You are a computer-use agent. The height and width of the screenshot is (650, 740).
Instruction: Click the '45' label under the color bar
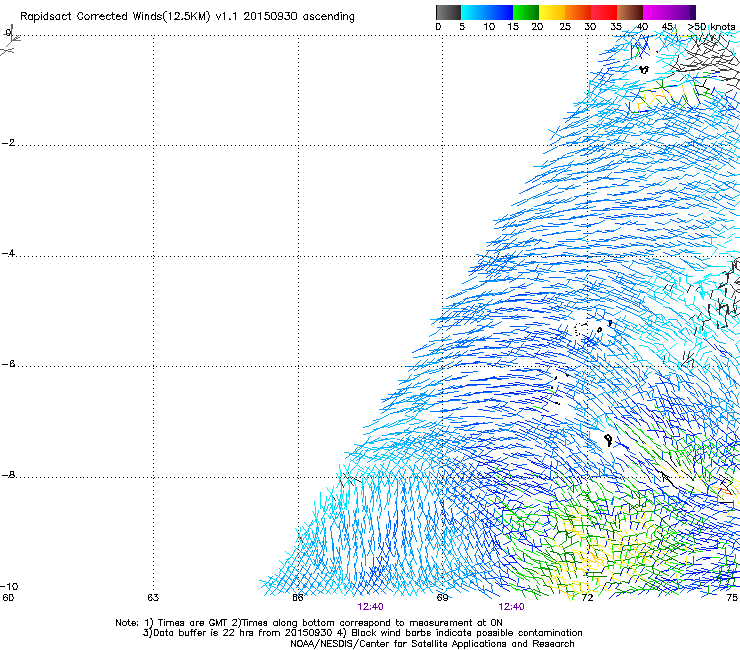667,27
